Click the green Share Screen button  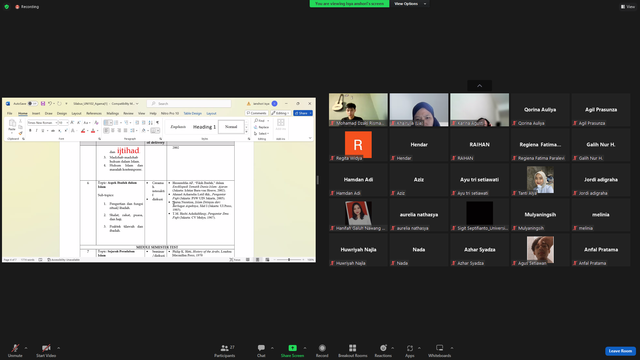point(293,350)
